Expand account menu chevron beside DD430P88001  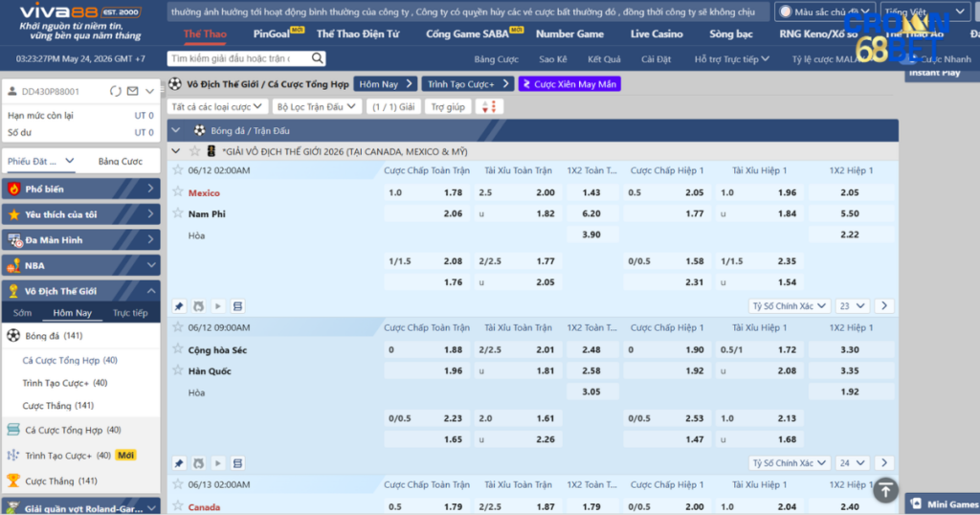pos(150,91)
